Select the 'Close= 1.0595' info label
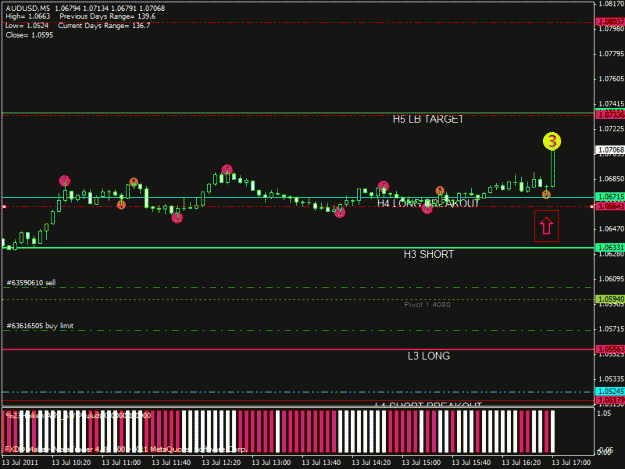The width and height of the screenshot is (625, 469). coord(29,35)
